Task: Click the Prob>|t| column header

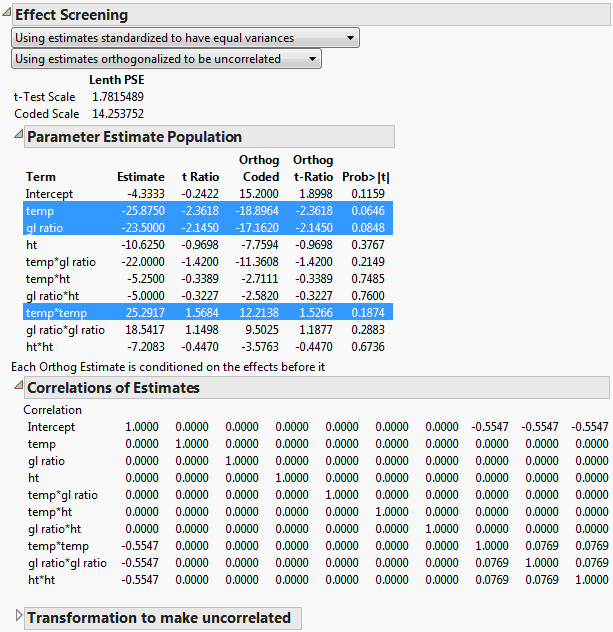Action: point(368,177)
